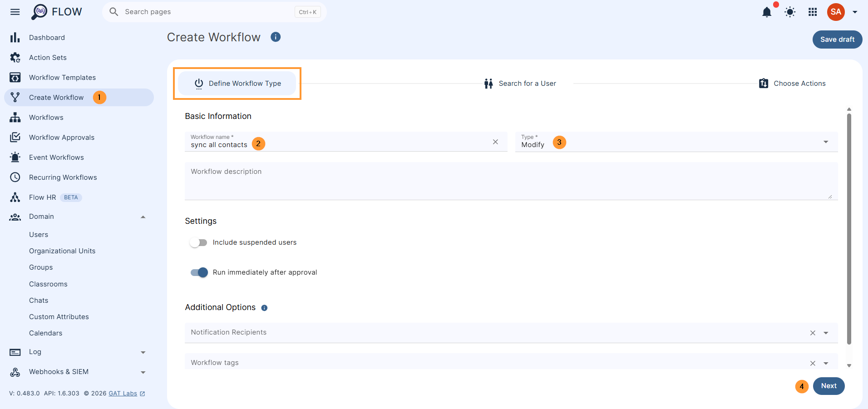Open the notifications bell
Screen dimensions: 868x409
767,12
